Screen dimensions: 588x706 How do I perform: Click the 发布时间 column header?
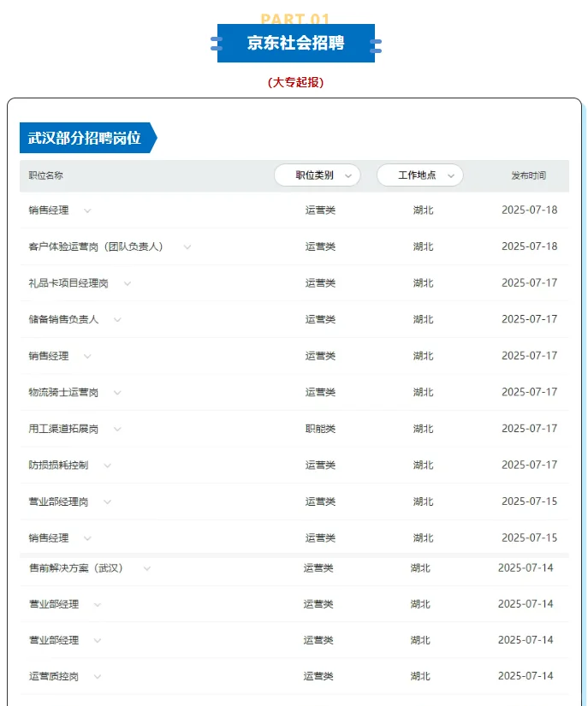(529, 175)
